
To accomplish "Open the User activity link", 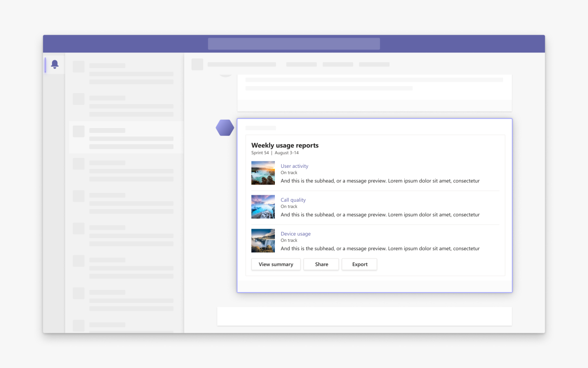I will tap(294, 166).
